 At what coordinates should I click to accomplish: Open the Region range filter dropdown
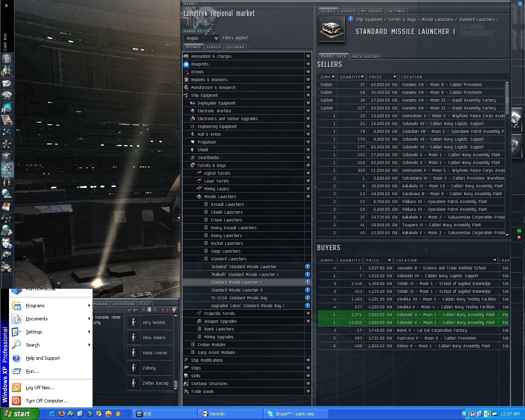(202, 38)
